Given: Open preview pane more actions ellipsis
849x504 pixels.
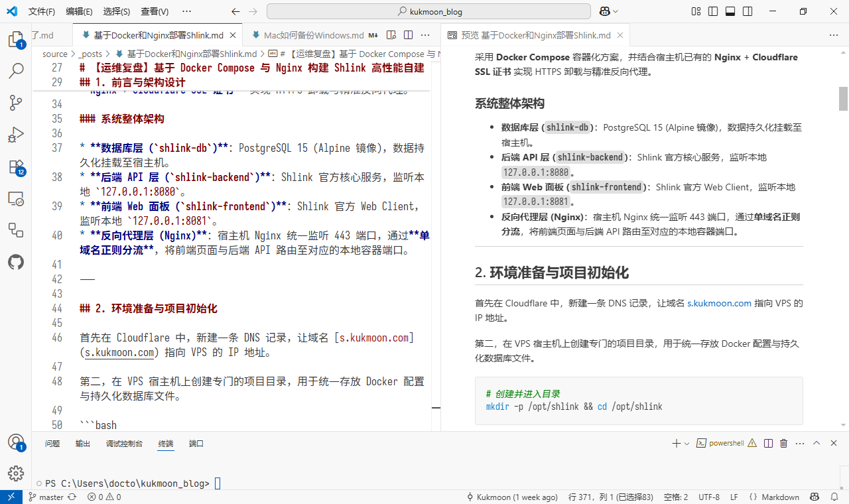Looking at the screenshot, I should pyautogui.click(x=833, y=35).
